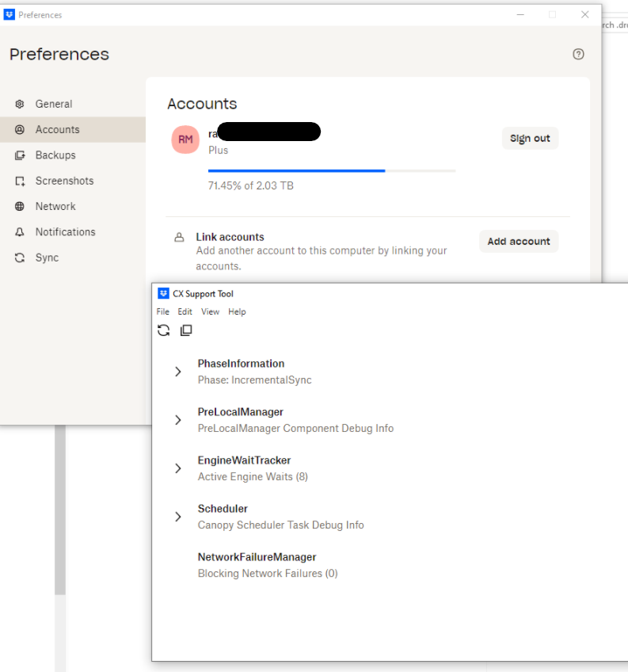Viewport: 628px width, 672px height.
Task: Click the refresh icon in CX Support Tool
Action: [163, 330]
